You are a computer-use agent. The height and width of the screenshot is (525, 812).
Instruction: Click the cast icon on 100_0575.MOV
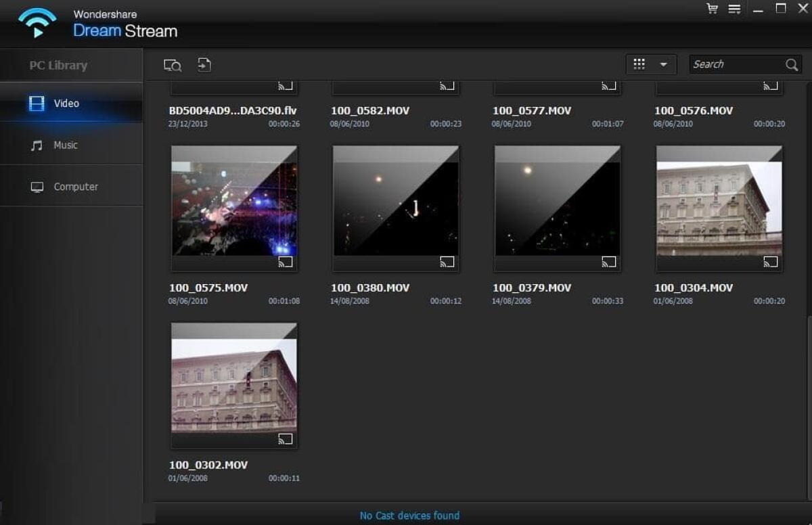pyautogui.click(x=286, y=262)
